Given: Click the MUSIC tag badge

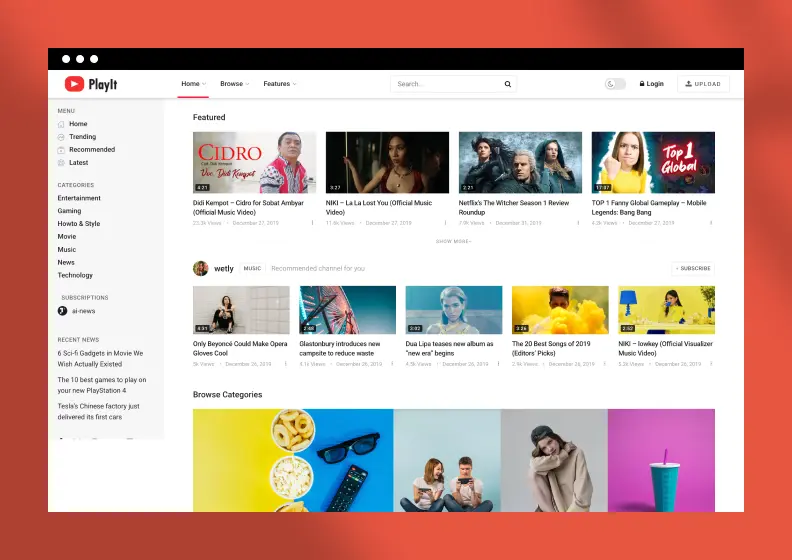Looking at the screenshot, I should pyautogui.click(x=253, y=269).
